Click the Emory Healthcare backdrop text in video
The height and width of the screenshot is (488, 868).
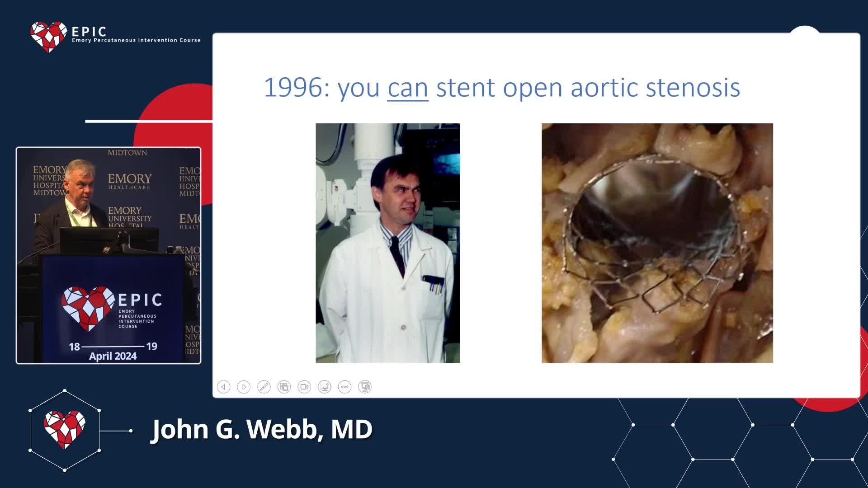129,181
